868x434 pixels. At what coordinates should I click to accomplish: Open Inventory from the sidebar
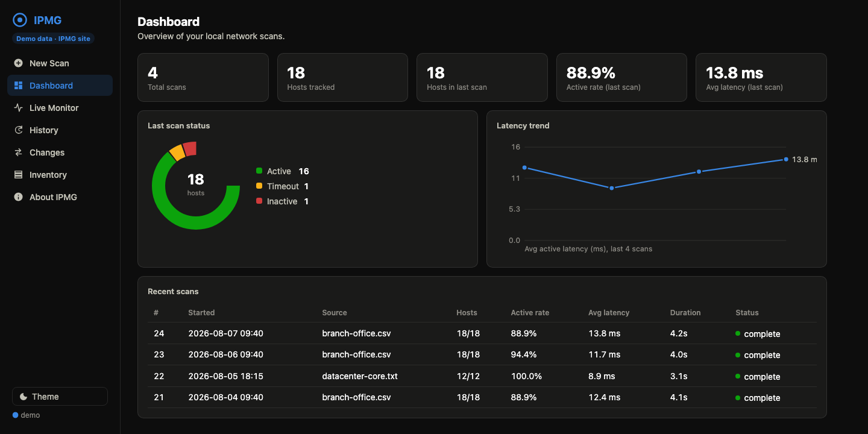[x=60, y=175]
